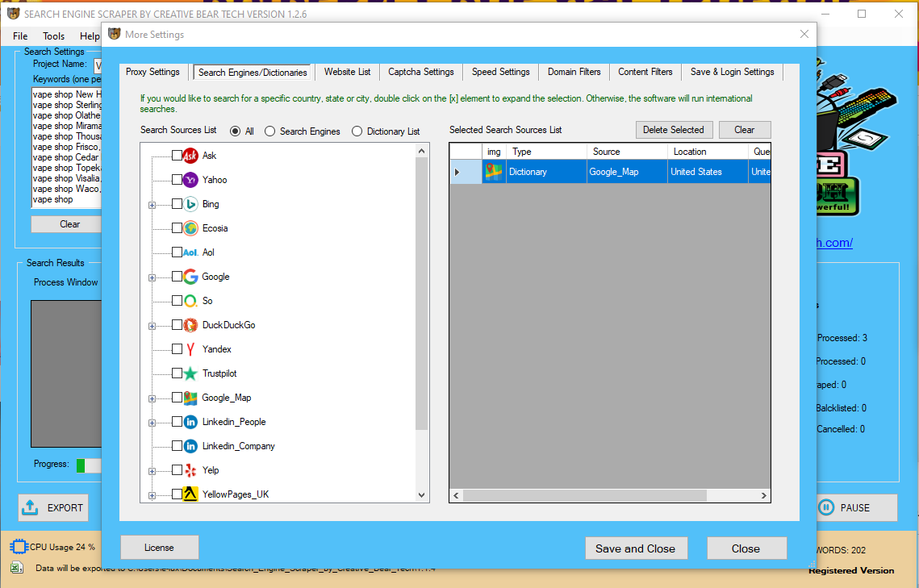The width and height of the screenshot is (919, 588).
Task: Click the Linkedin_Company icon
Action: coord(190,446)
